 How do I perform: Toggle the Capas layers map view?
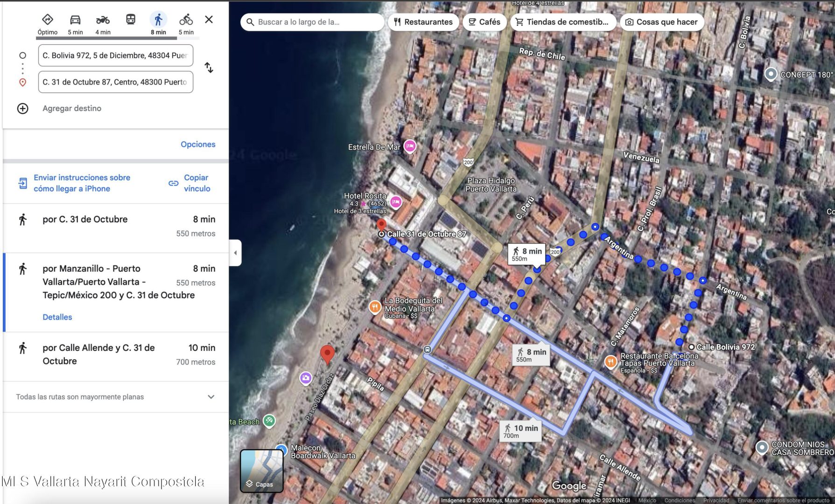(261, 470)
